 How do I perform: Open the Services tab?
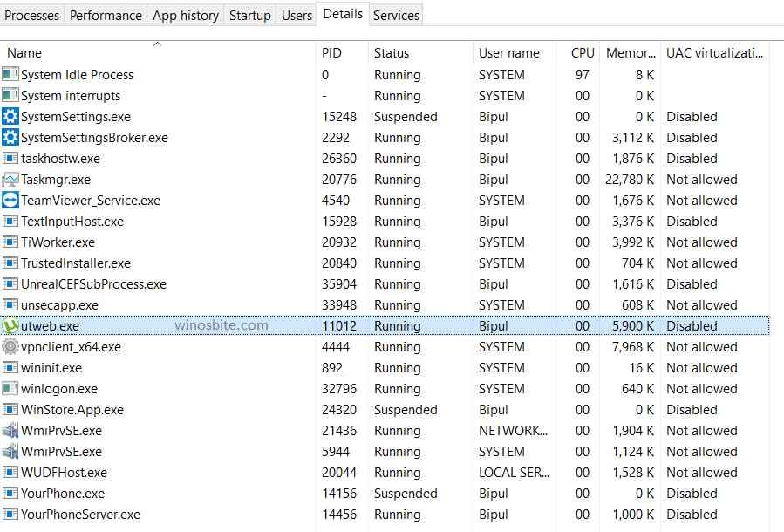coord(396,15)
